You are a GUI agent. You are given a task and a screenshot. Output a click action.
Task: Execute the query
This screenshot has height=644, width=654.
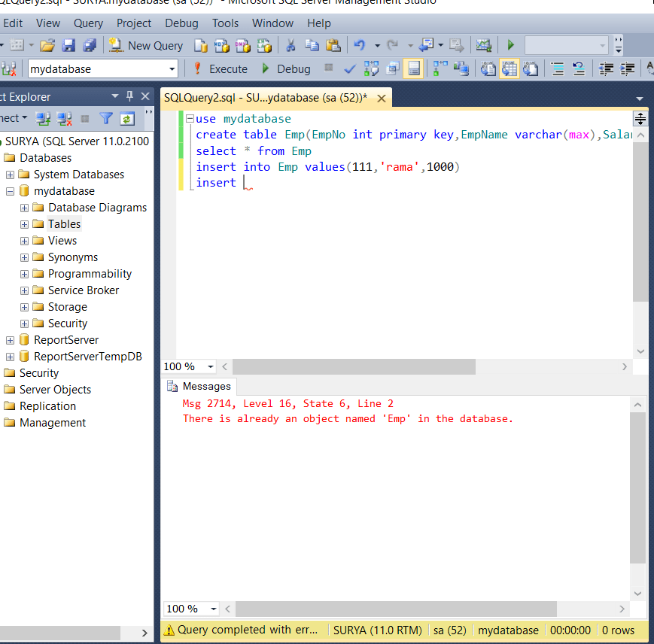pyautogui.click(x=221, y=68)
